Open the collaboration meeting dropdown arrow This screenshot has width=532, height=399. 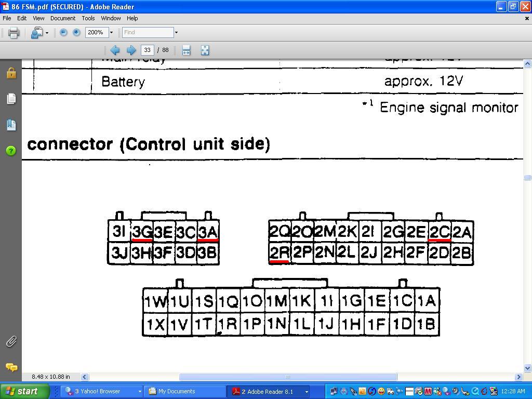click(x=47, y=33)
